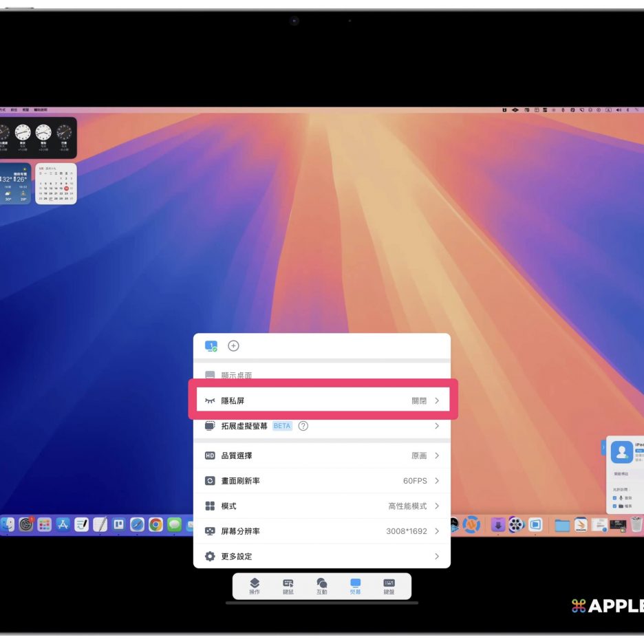Open Safari from the Mac dock
The image size is (644, 644).
coord(138,525)
